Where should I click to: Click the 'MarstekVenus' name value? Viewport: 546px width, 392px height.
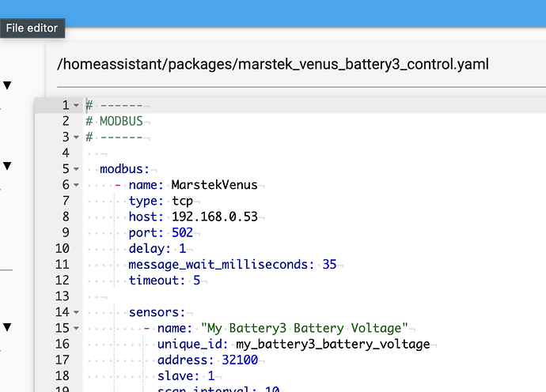pyautogui.click(x=214, y=185)
